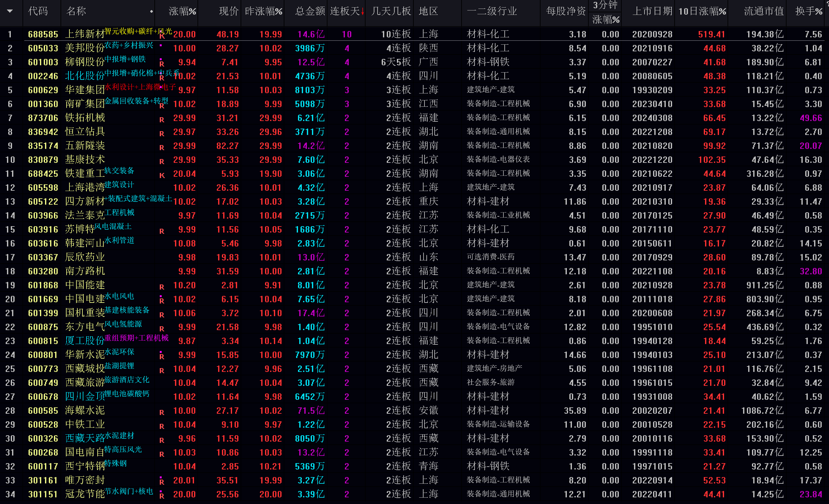Image resolution: width=829 pixels, height=504 pixels.
Task: Click the R marker in 基康技术 row
Action: [162, 161]
